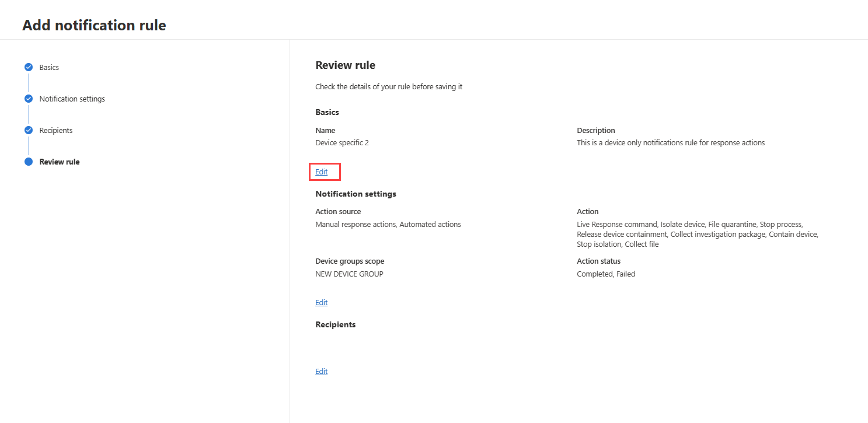Click the Recipients section heading
This screenshot has height=423, width=868.
point(336,324)
